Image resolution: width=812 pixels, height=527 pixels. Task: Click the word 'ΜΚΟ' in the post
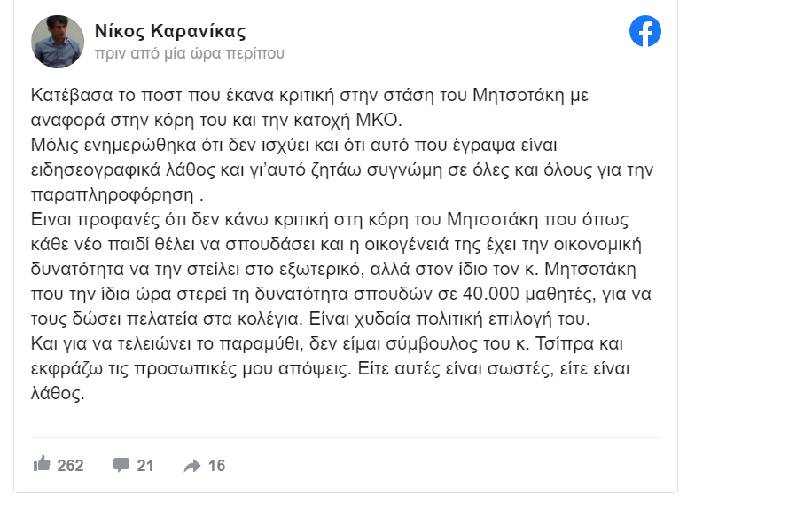click(378, 120)
